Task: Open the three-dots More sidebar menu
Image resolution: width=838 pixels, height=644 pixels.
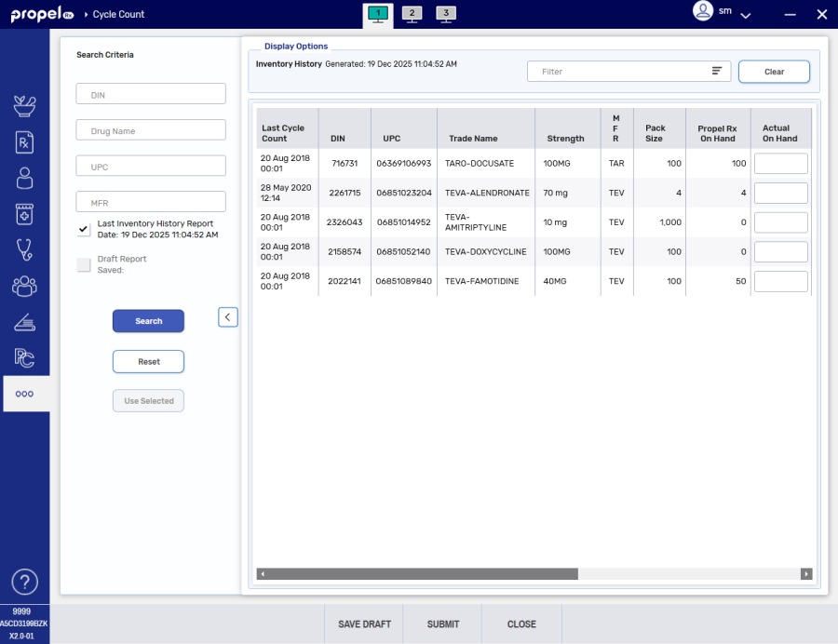Action: point(24,394)
